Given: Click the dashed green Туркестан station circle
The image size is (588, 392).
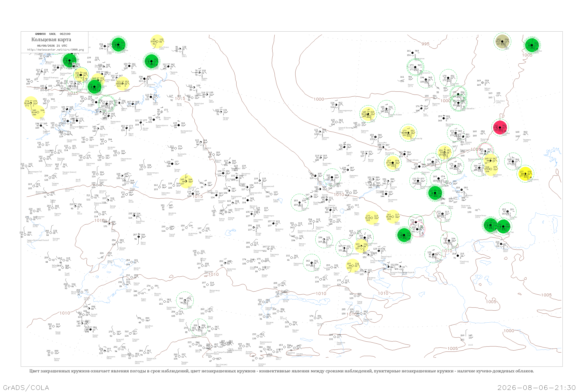Looking at the screenshot, I should click(x=199, y=328).
